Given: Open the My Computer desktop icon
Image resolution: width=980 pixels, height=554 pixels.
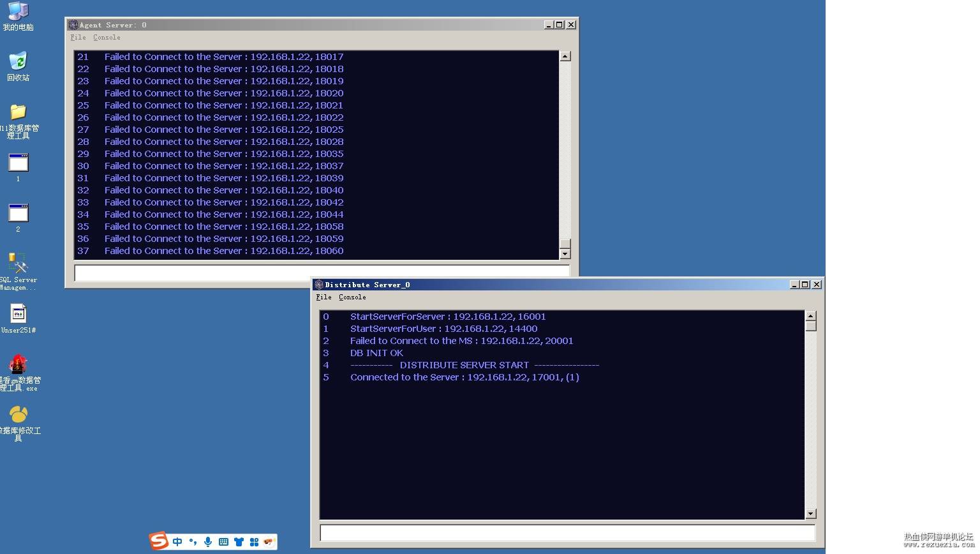Looking at the screenshot, I should coord(18,16).
